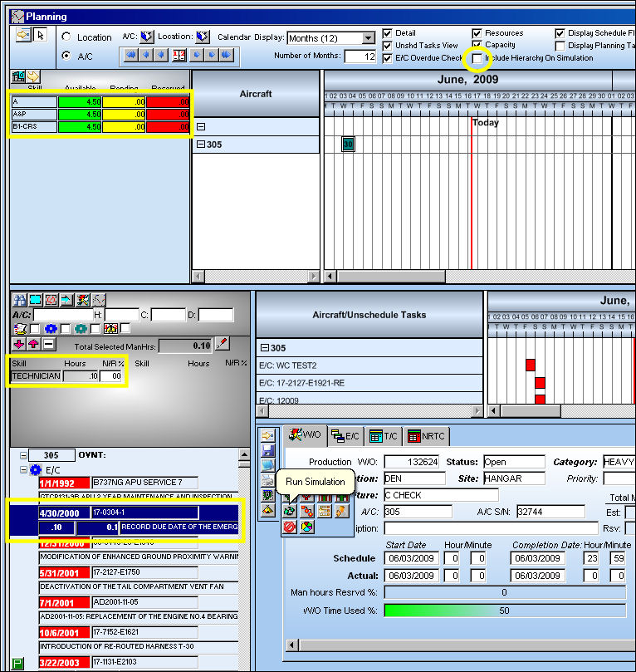Enable the Display Planning checkbox
The height and width of the screenshot is (672, 636).
pos(560,46)
